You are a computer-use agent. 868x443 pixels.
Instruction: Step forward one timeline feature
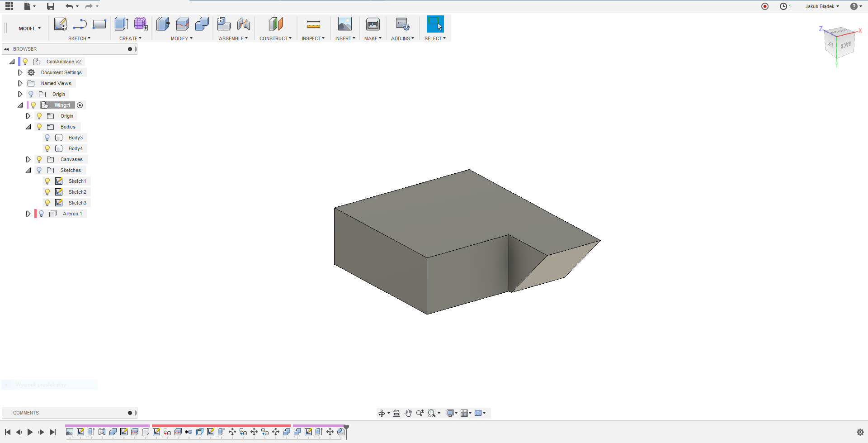(41, 432)
